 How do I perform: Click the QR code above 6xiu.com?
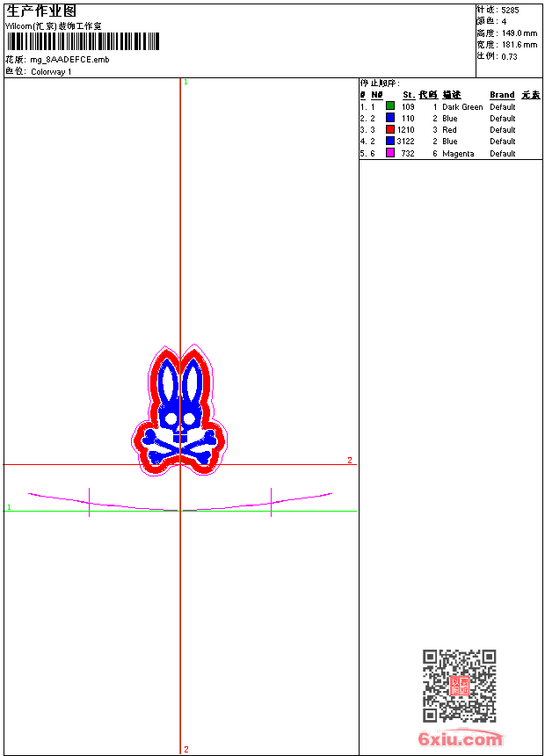pyautogui.click(x=459, y=686)
